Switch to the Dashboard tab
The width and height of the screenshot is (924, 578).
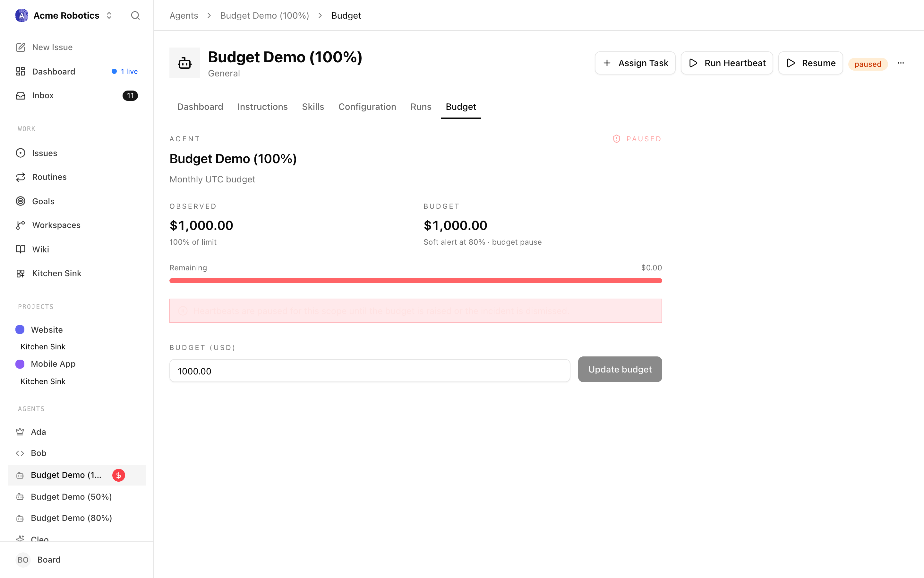(x=200, y=107)
